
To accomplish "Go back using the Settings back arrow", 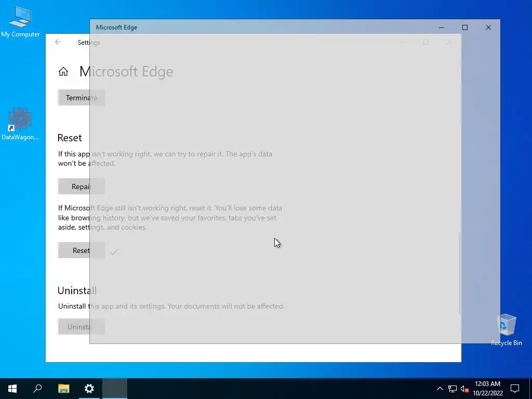I will coord(58,42).
